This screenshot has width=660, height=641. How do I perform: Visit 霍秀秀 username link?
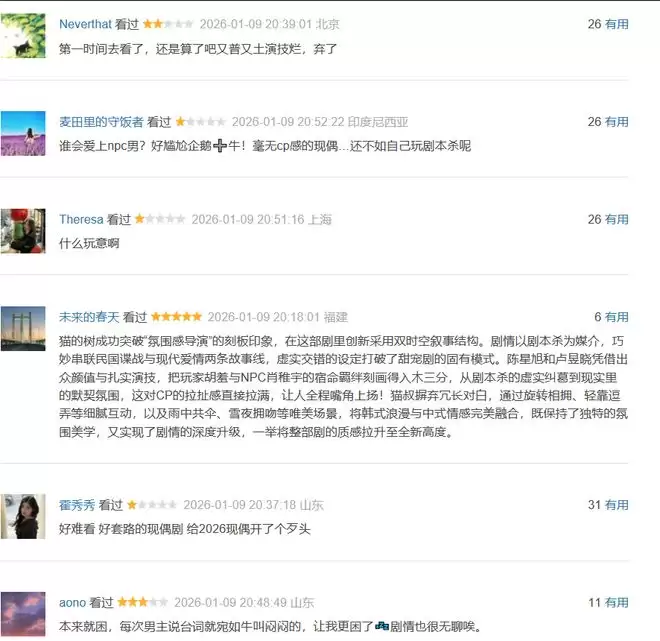pos(77,505)
